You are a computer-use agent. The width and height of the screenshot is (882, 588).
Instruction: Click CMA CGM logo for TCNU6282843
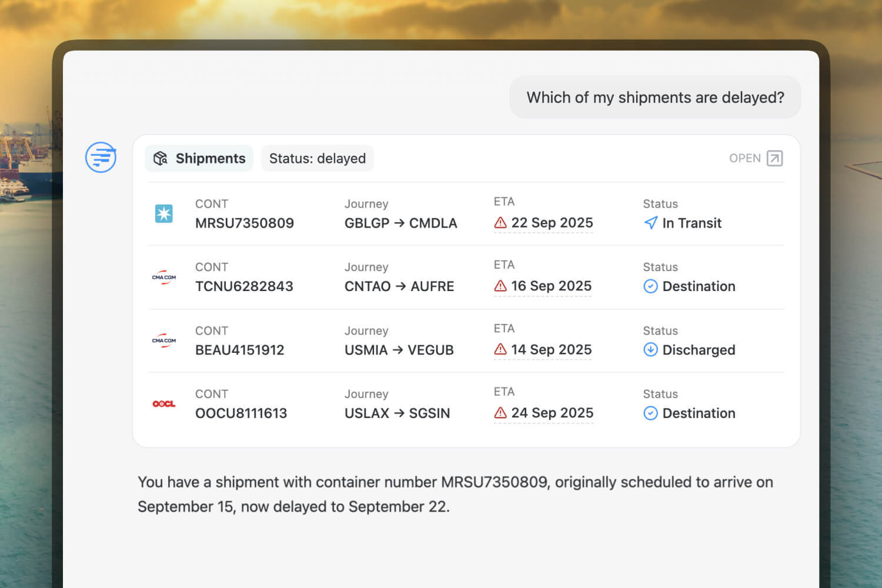click(x=164, y=277)
